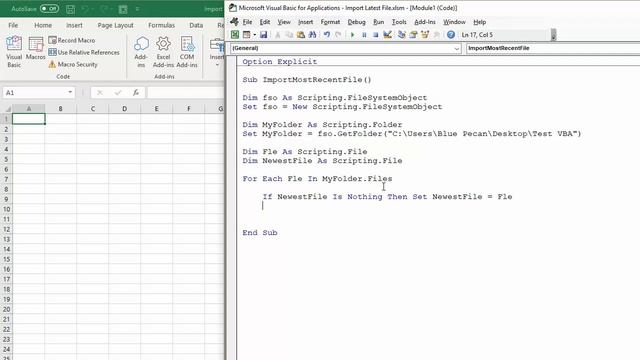Screen dimensions: 640x360
Task: Switch to the Formulas tab
Action: point(161,25)
